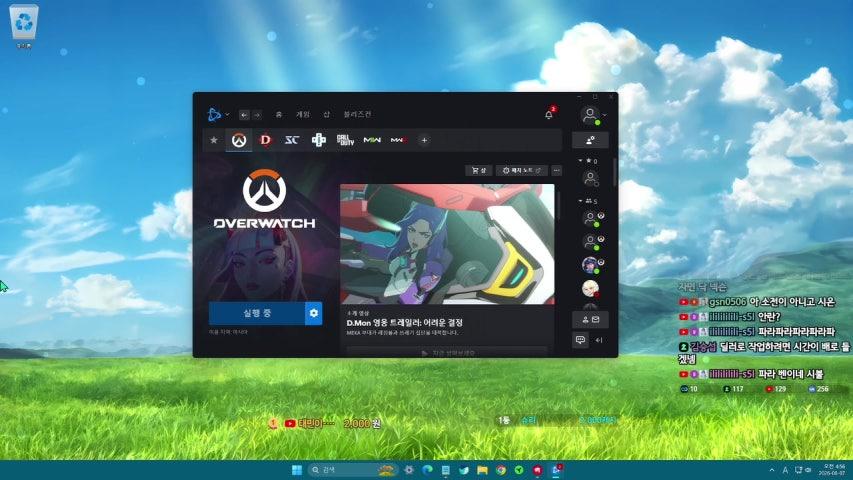Open the Overwatch shop cart button
Screen dimensions: 853x480
[479, 171]
